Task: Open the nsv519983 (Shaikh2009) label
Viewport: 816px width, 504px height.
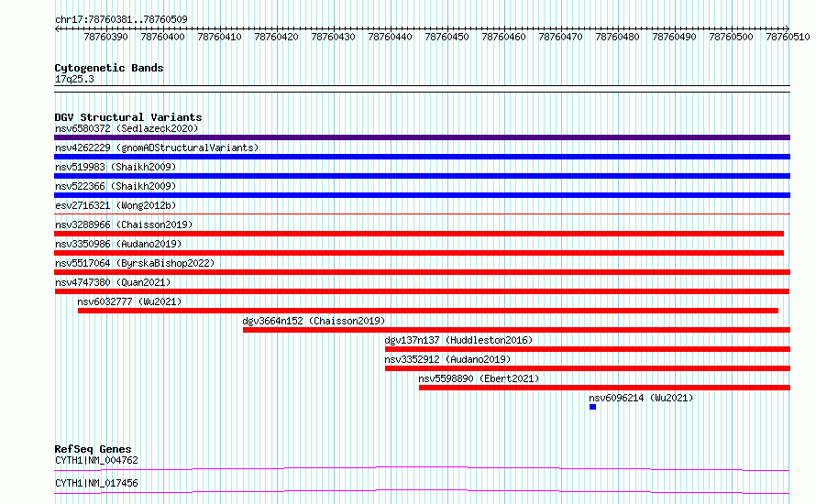Action: tap(116, 167)
